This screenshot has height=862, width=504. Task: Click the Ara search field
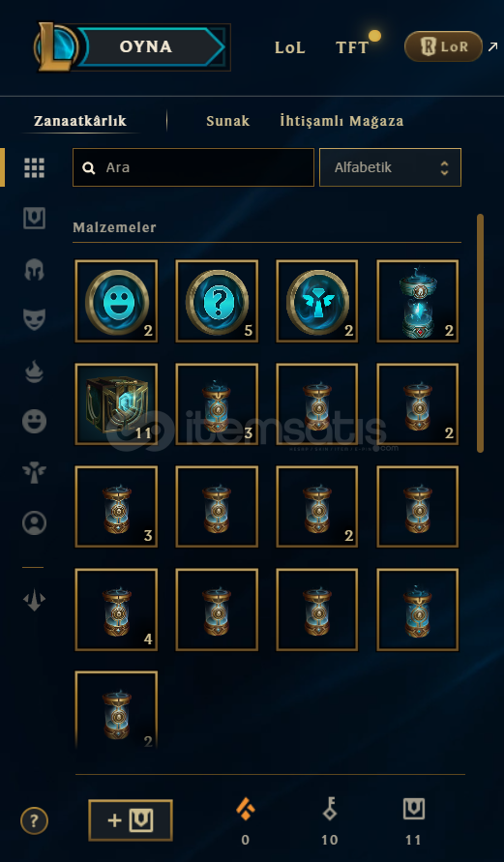point(193,167)
